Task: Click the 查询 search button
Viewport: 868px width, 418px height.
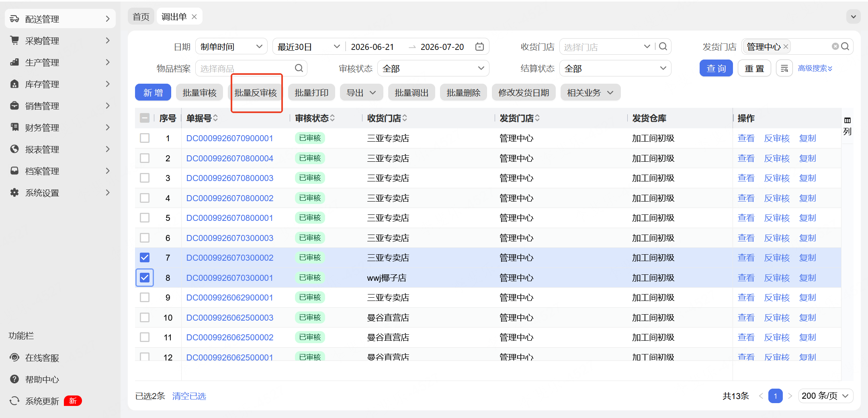Action: click(716, 68)
